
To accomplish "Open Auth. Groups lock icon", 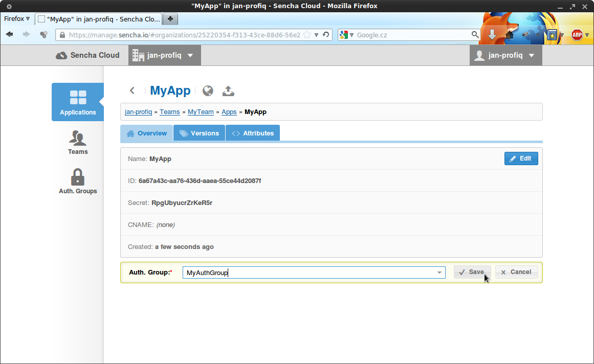I will 78,177.
